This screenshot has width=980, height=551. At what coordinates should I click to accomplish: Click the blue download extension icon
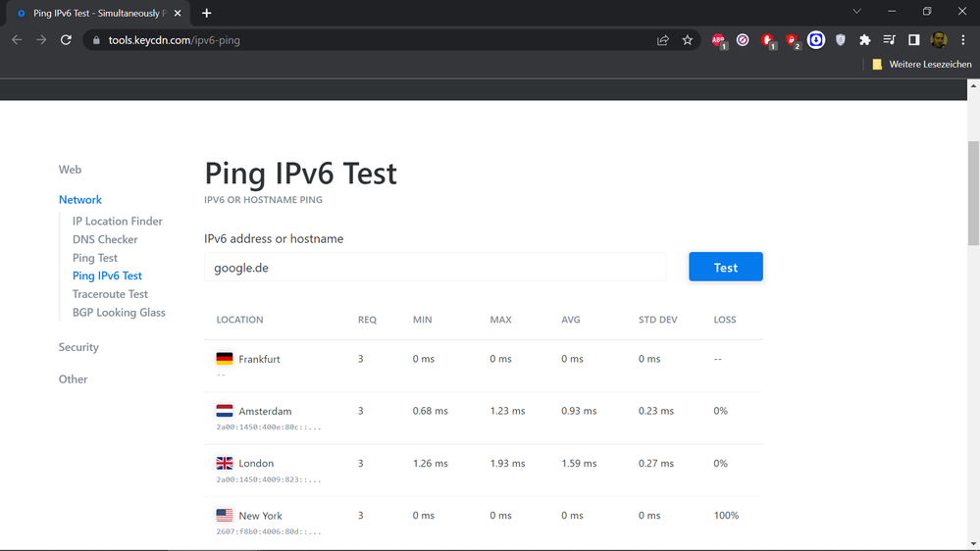pos(816,40)
